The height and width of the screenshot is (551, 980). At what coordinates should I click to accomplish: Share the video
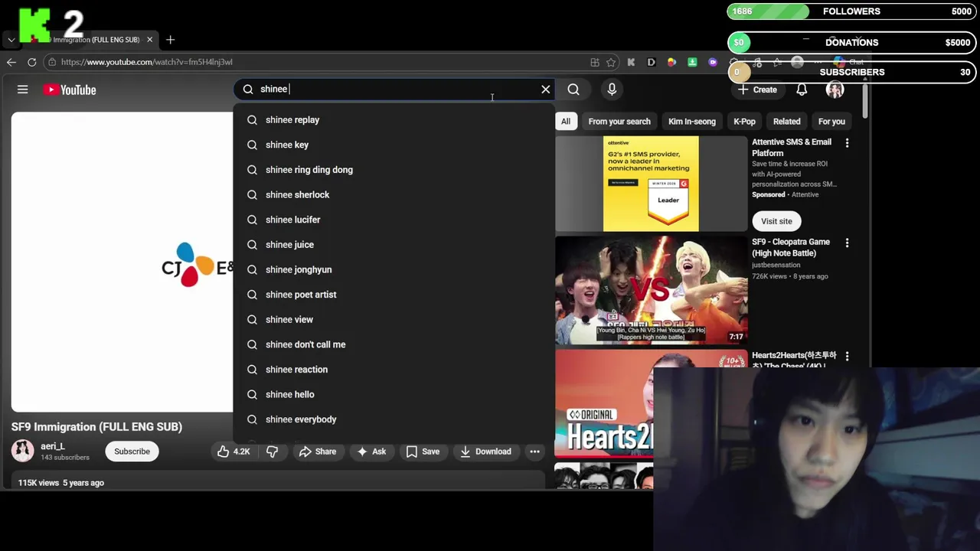pyautogui.click(x=317, y=452)
